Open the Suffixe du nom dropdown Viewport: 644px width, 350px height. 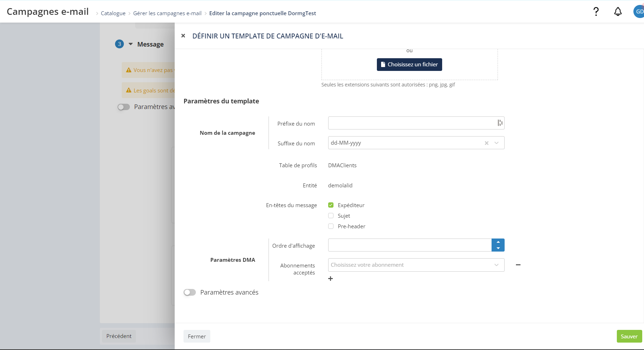pyautogui.click(x=496, y=143)
